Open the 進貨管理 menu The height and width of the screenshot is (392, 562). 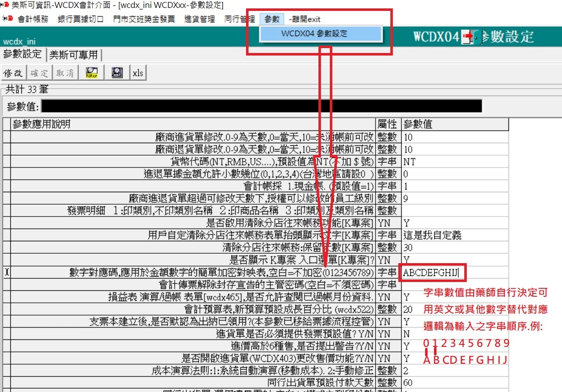pos(199,19)
